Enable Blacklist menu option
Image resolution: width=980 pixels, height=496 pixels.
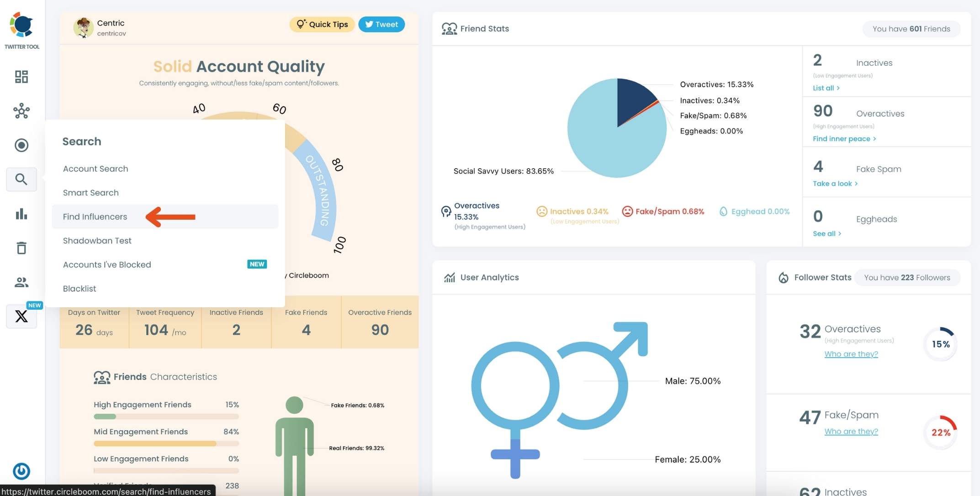coord(79,289)
